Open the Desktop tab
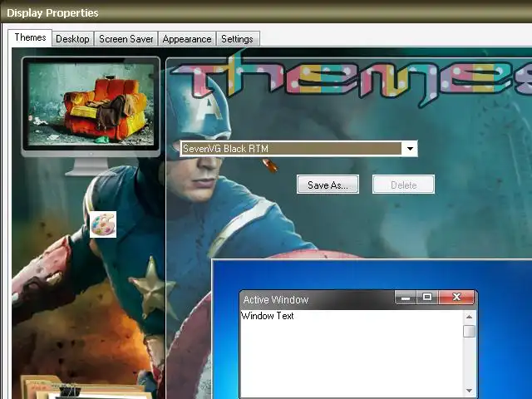532x399 pixels. coord(72,39)
